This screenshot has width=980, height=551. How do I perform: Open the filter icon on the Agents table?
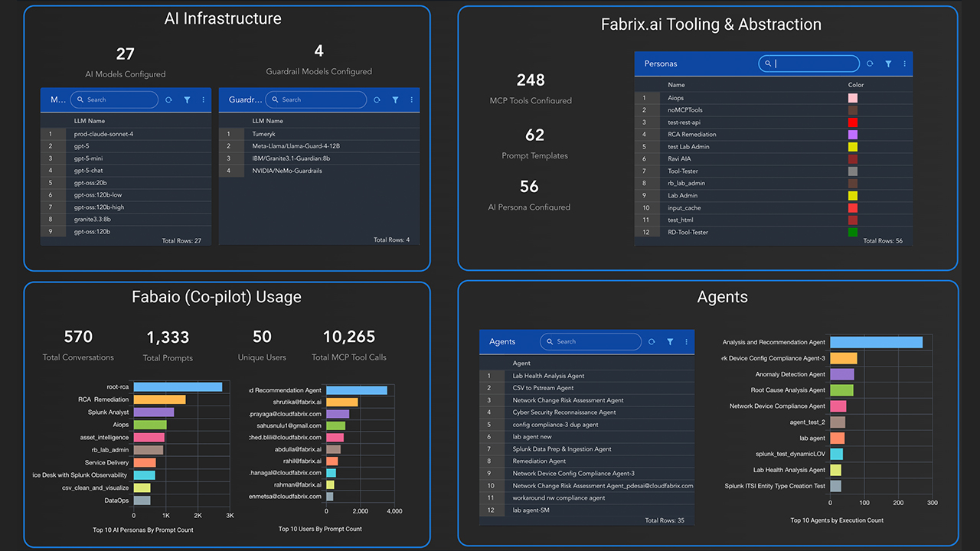670,341
